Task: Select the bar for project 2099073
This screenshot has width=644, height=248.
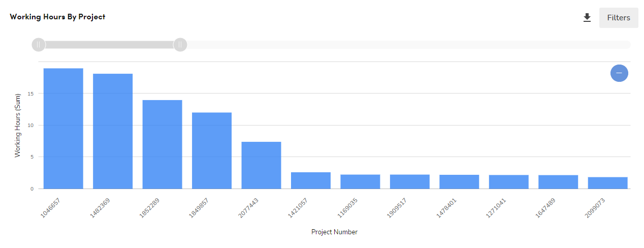Action: pyautogui.click(x=608, y=183)
